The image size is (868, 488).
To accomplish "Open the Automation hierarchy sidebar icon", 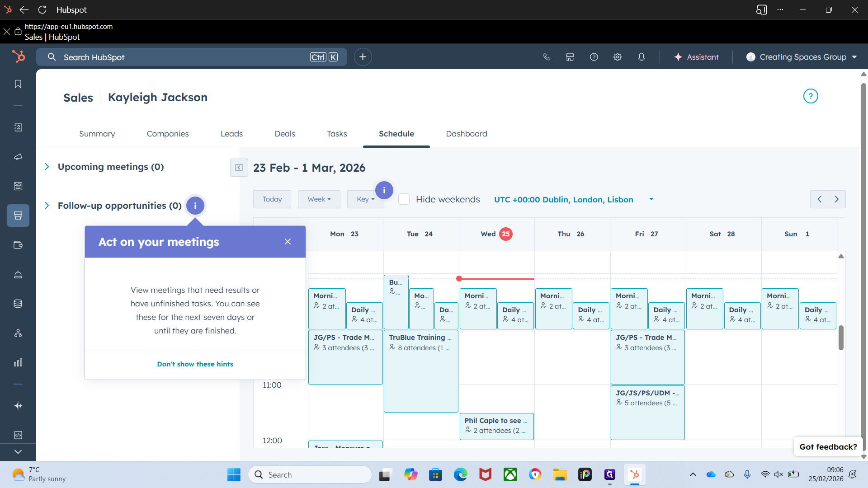I will pos(18,333).
